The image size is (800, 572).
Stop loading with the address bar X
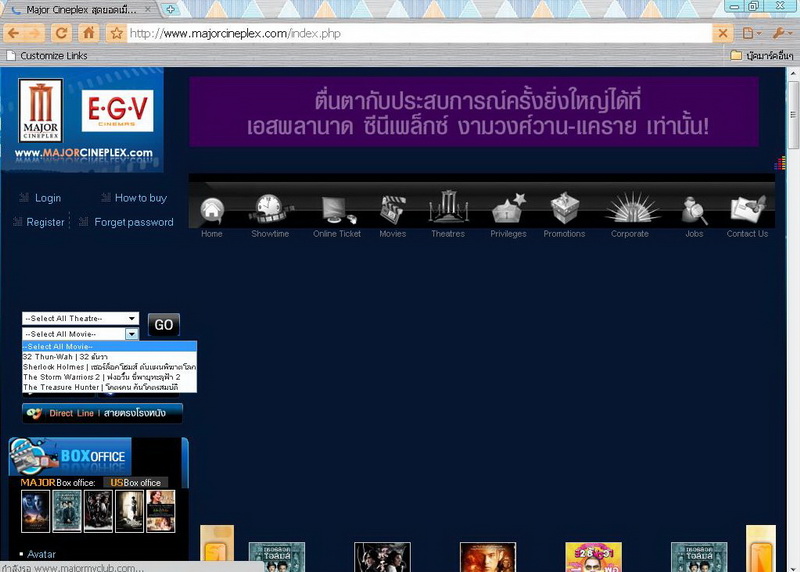tap(723, 34)
